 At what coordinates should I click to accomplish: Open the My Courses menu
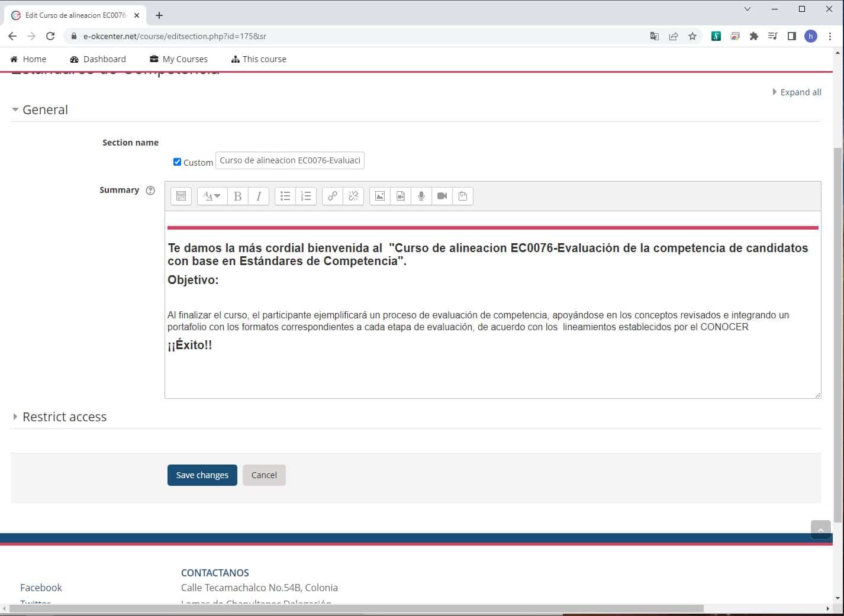click(179, 59)
